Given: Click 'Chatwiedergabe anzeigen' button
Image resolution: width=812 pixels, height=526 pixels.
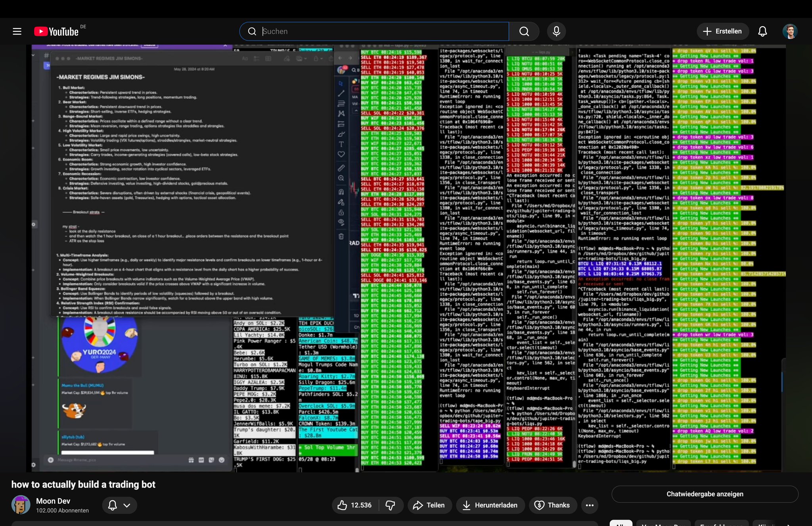Looking at the screenshot, I should (x=705, y=494).
